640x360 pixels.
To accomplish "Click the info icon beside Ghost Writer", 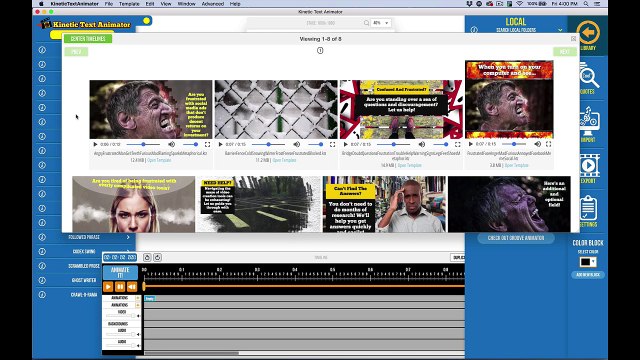I will 42,280.
